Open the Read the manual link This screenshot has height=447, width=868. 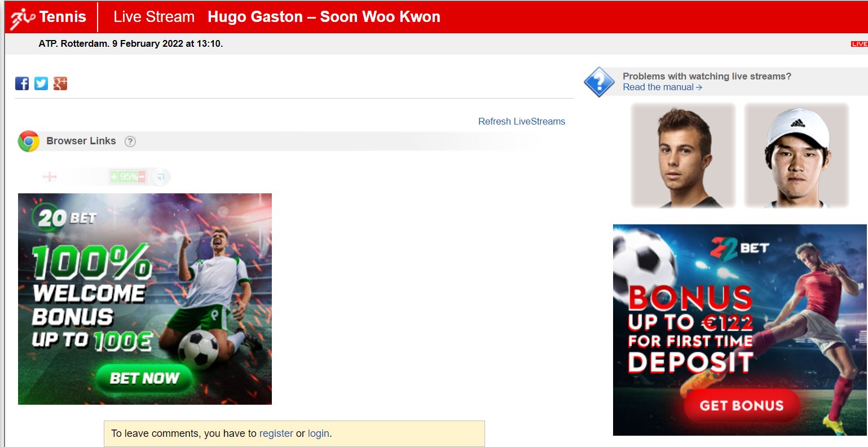click(x=662, y=87)
